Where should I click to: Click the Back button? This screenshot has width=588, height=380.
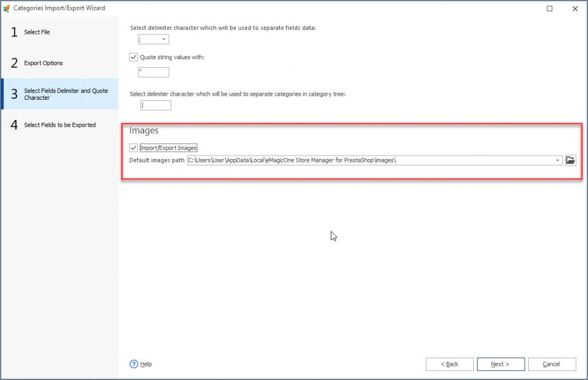point(450,364)
